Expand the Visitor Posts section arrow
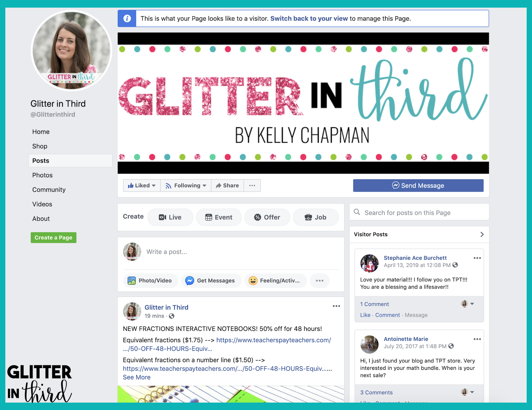 tap(482, 234)
